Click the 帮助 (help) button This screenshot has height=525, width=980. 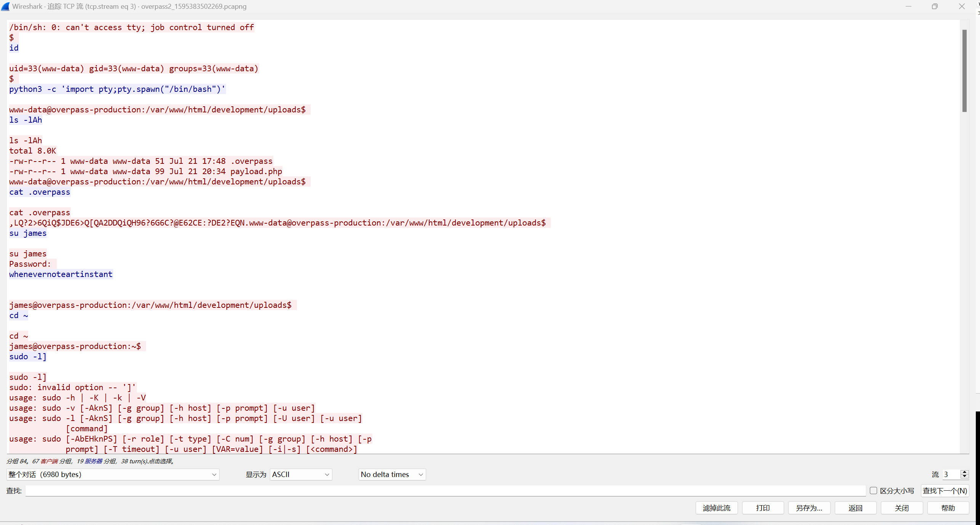[948, 507]
